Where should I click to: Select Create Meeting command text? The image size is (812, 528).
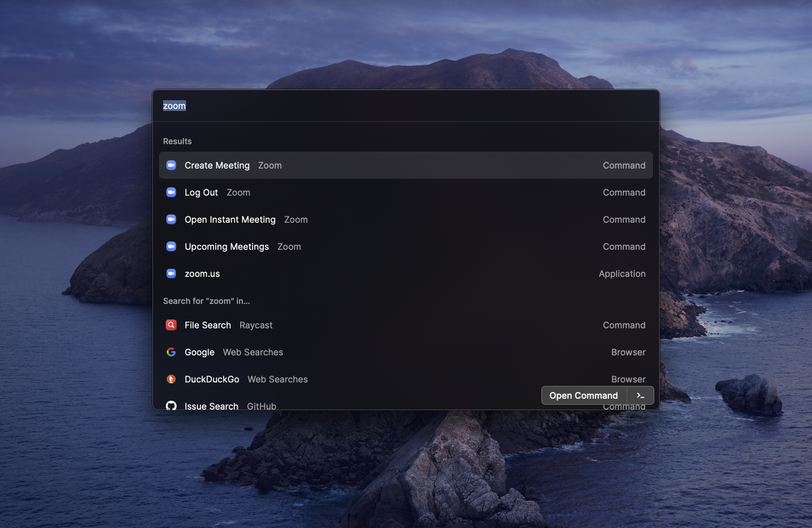tap(217, 165)
